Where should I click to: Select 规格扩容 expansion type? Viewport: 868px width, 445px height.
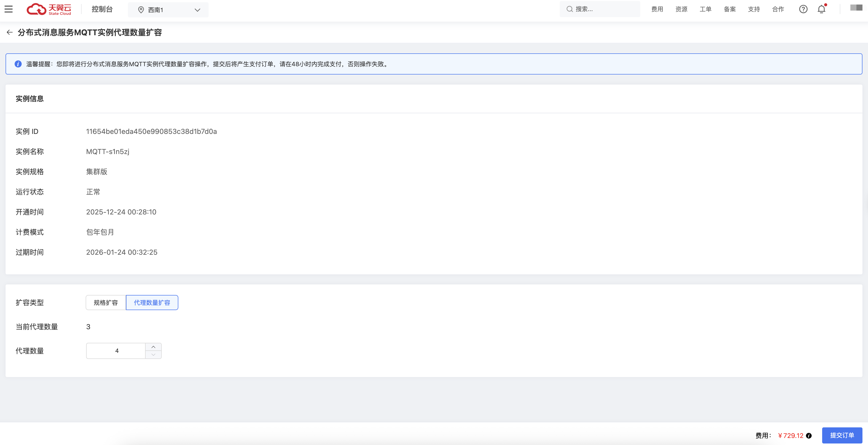click(x=106, y=302)
